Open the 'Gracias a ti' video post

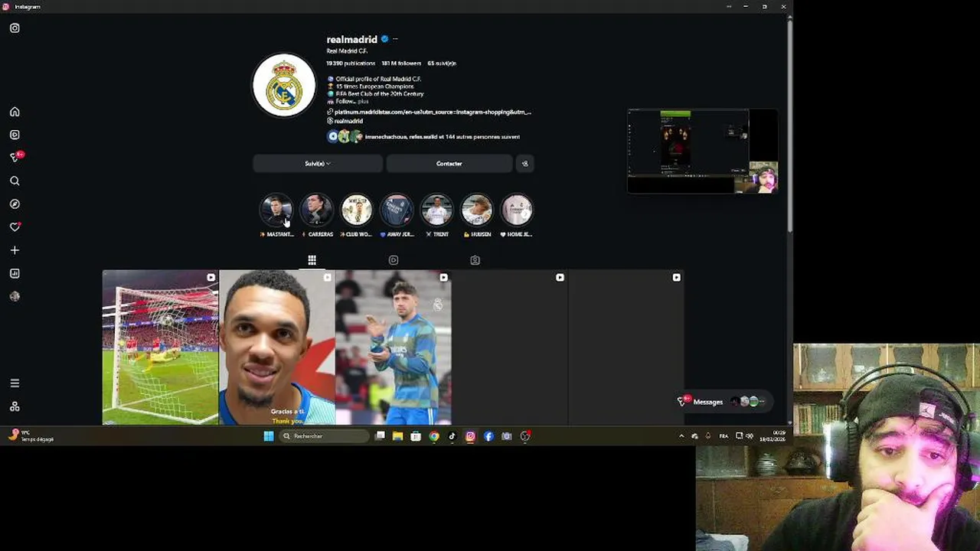click(276, 347)
